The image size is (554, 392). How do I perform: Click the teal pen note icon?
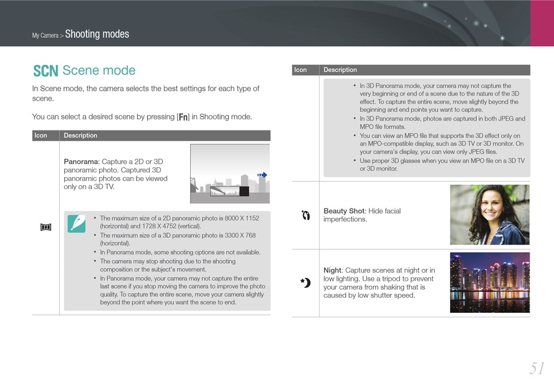[x=76, y=224]
